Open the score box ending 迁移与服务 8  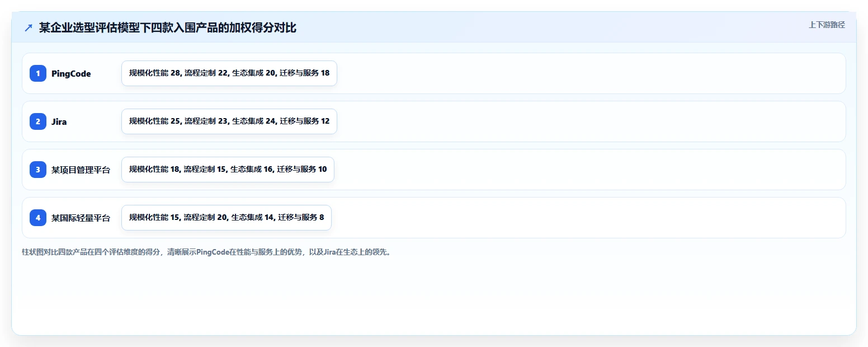(227, 218)
